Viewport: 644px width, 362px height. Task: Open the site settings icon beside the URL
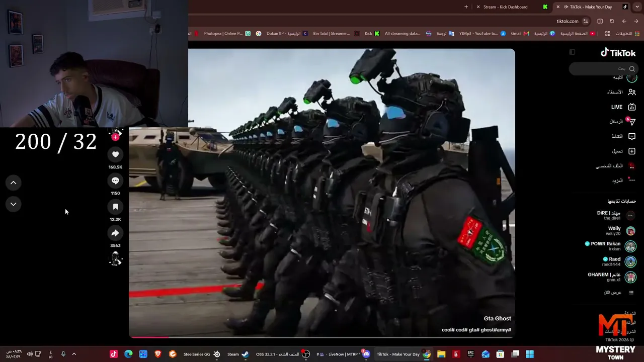click(x=585, y=21)
